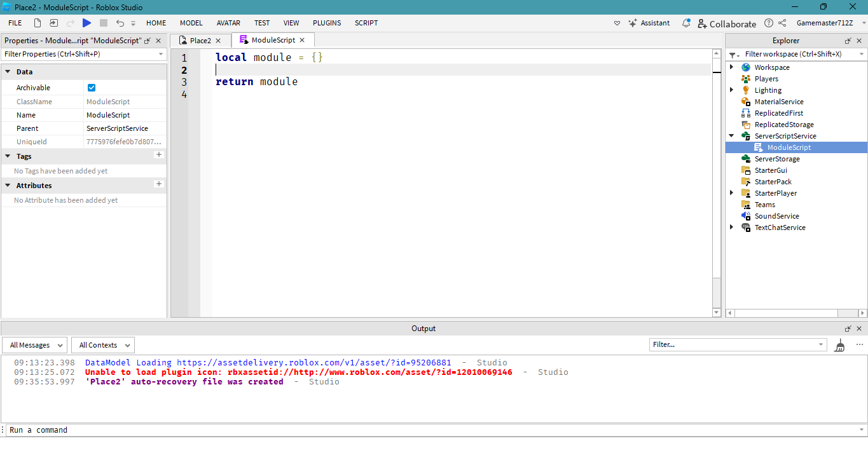The width and height of the screenshot is (868, 455).
Task: Open the All Messages dropdown
Action: [34, 344]
